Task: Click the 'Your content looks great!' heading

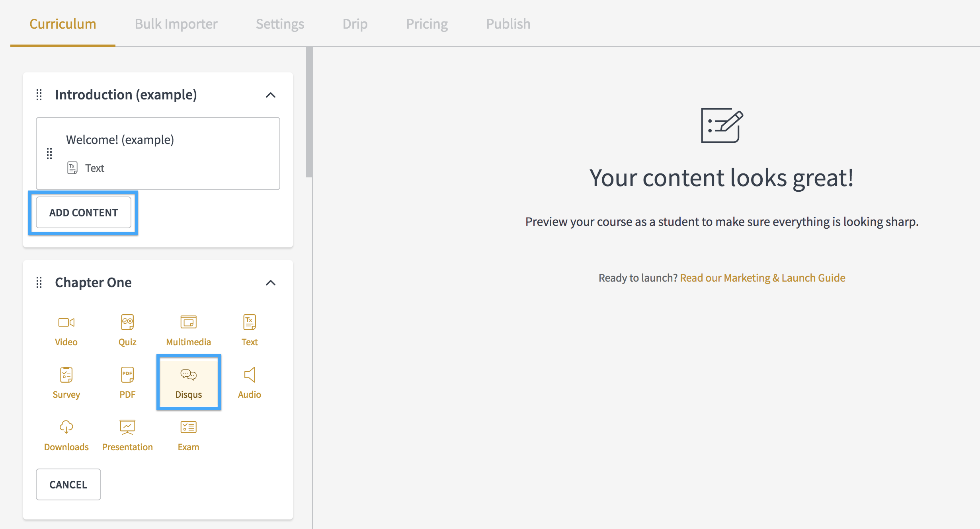Action: [721, 178]
